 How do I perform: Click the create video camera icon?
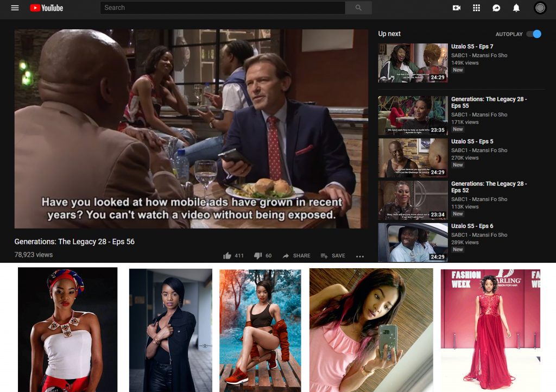457,8
